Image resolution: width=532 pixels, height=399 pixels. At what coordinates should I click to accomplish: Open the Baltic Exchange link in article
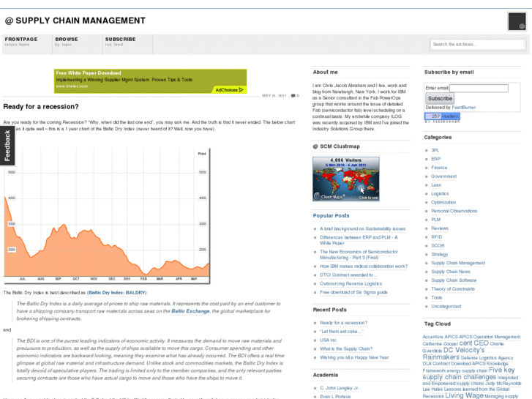pos(190,311)
